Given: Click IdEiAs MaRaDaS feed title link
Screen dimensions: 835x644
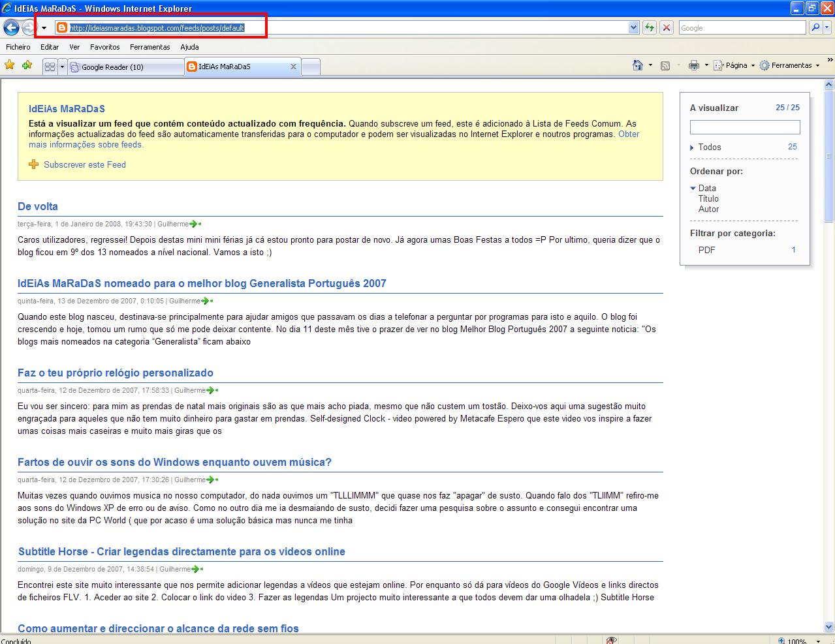Looking at the screenshot, I should coord(67,109).
